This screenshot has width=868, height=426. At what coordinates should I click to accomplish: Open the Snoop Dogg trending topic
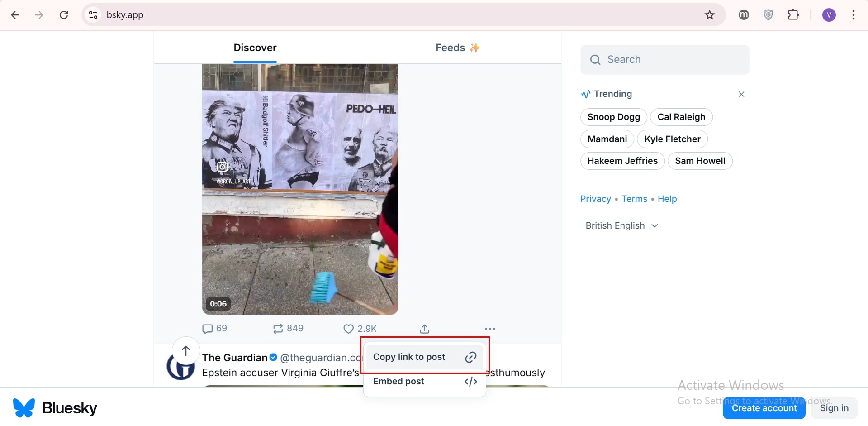613,117
